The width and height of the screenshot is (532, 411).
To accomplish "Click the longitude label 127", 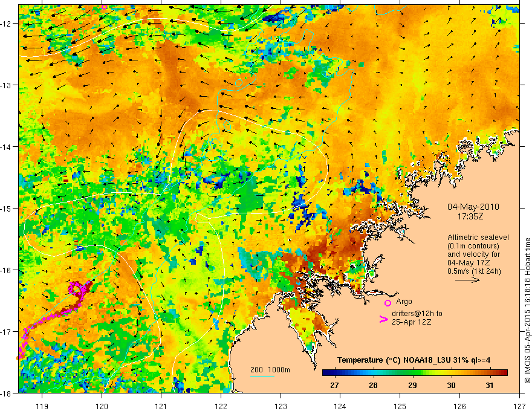I will point(519,406).
